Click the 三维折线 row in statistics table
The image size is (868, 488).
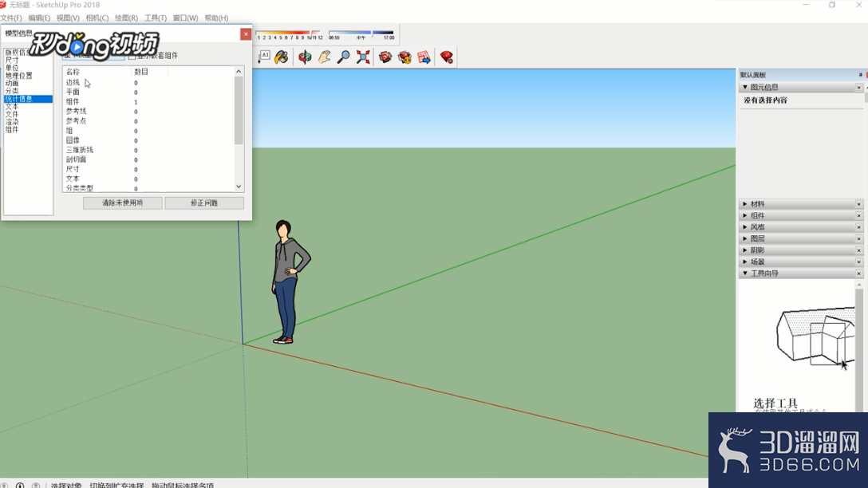[x=148, y=150]
